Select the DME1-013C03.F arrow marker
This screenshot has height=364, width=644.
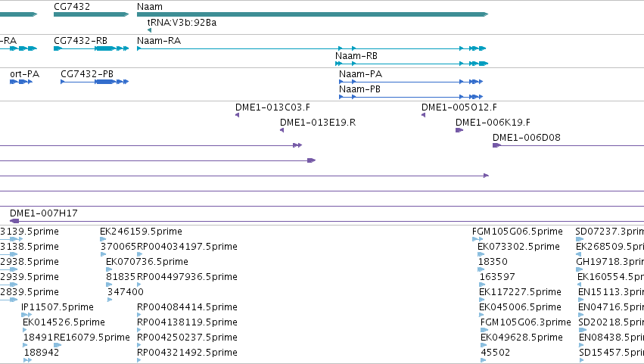click(237, 115)
